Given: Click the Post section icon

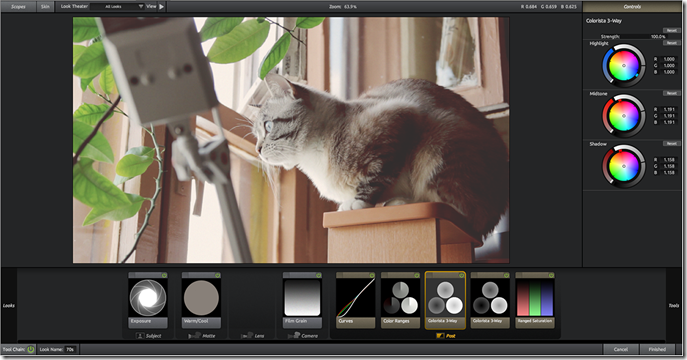Looking at the screenshot, I should (440, 335).
